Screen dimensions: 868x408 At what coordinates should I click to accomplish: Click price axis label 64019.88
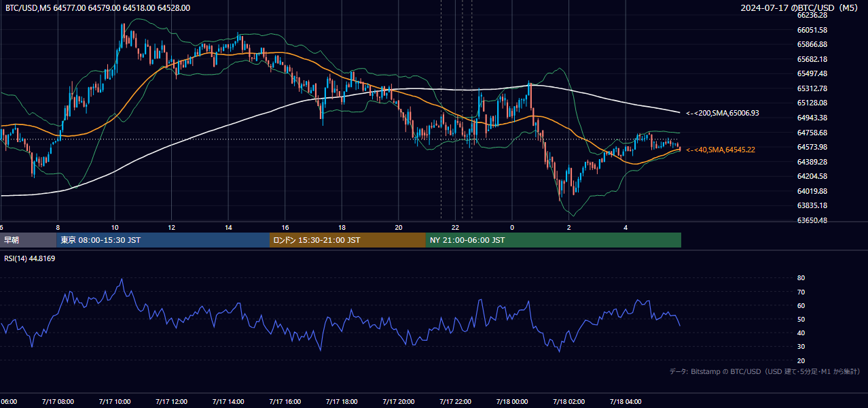coord(812,191)
